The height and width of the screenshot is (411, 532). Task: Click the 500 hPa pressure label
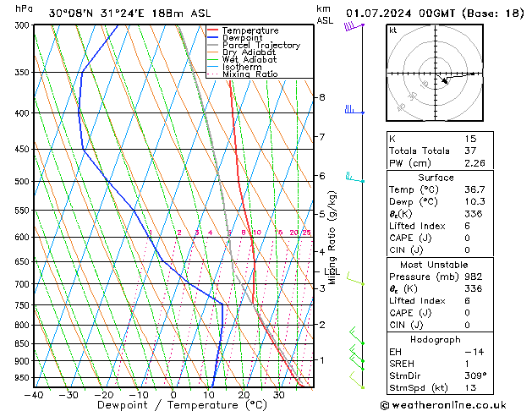[x=24, y=182]
